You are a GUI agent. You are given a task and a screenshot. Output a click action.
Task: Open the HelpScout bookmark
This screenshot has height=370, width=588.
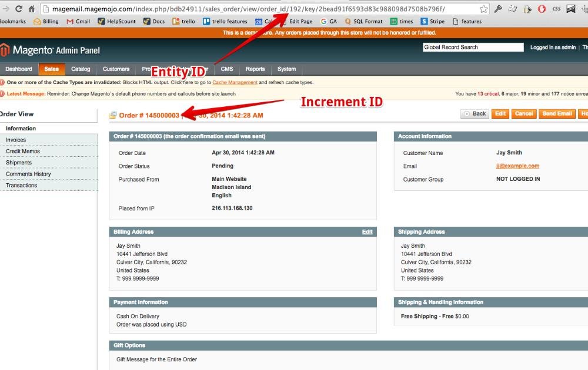(116, 22)
